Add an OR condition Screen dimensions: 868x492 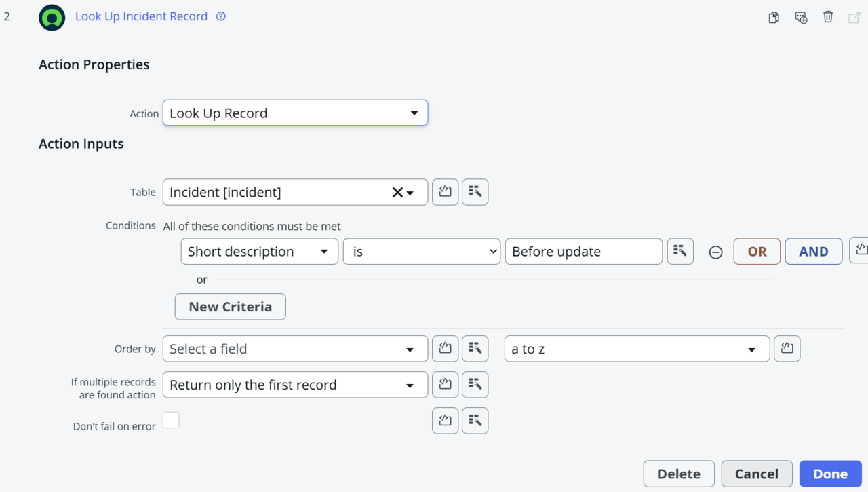coord(757,252)
